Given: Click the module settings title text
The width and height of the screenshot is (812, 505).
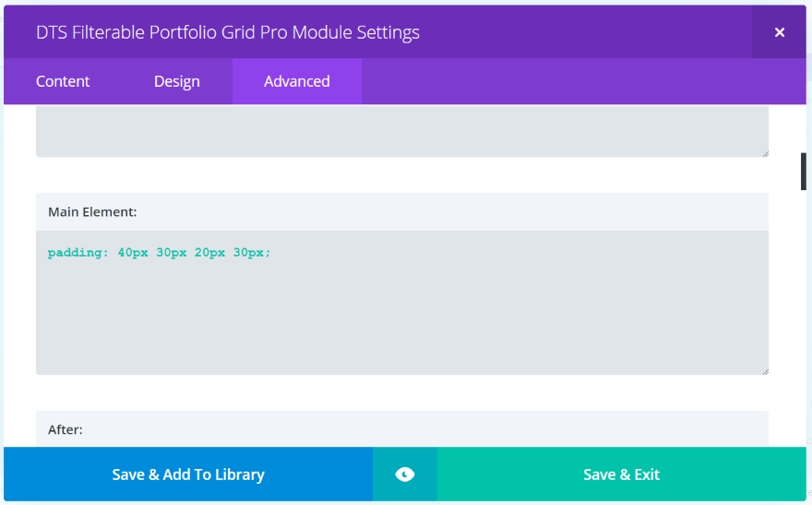Looking at the screenshot, I should [x=228, y=32].
